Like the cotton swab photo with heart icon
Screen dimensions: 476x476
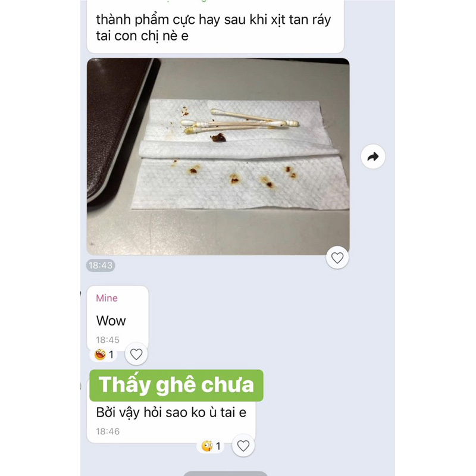pyautogui.click(x=337, y=258)
